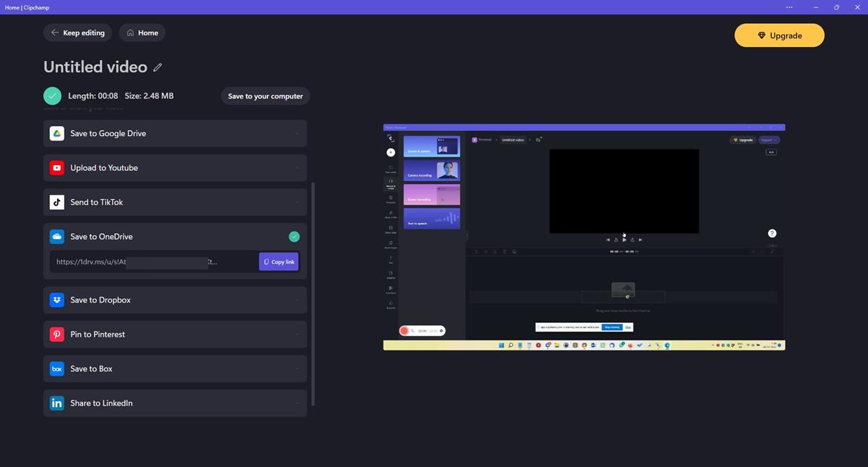
Task: Click the Pinterest logo icon
Action: tap(56, 335)
